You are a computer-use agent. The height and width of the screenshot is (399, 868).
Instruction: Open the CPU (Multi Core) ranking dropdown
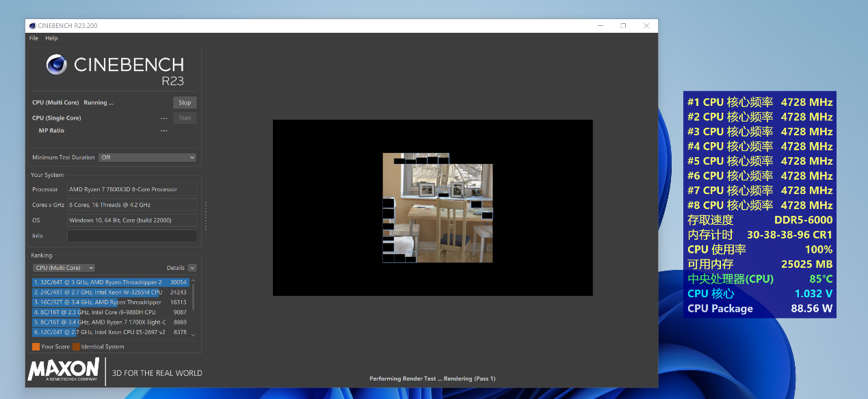coord(64,268)
